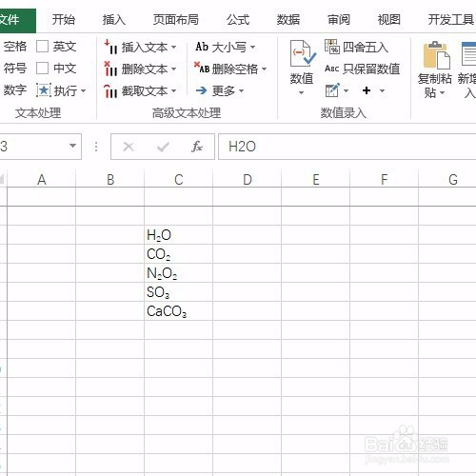
Task: Open the File (文件) tab
Action: point(18,20)
